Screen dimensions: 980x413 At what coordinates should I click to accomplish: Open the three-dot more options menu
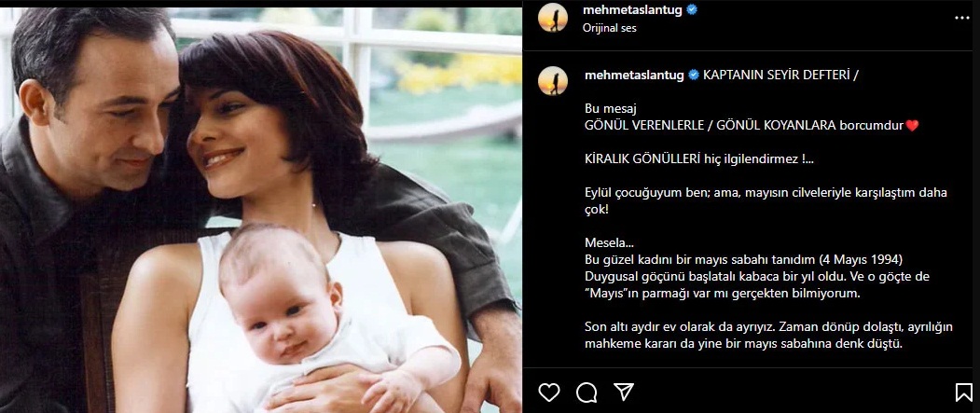(962, 18)
